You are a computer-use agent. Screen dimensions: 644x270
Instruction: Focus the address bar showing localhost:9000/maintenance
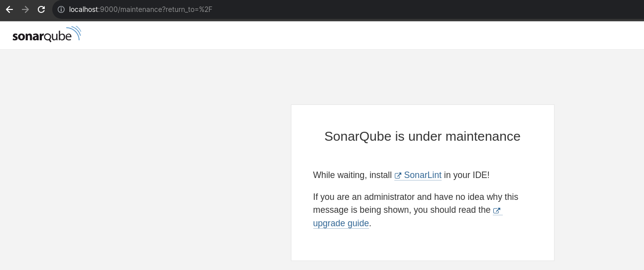coord(348,9)
